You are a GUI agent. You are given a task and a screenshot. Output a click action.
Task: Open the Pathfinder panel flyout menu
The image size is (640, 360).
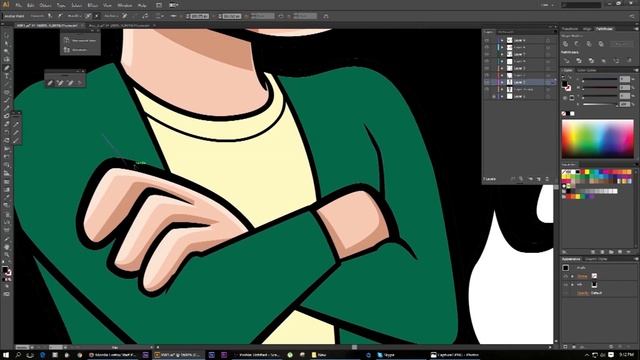point(636,29)
